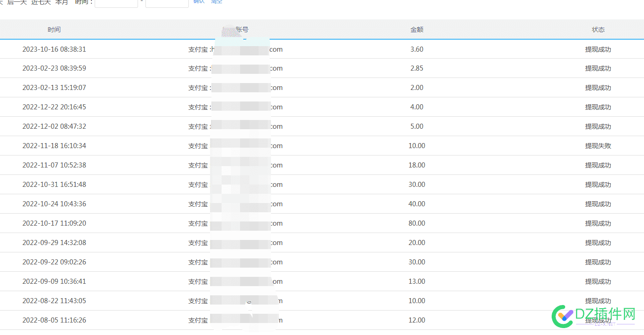Image resolution: width=644 pixels, height=335 pixels.
Task: Click 支付宝 account label in 2022-08-05 row
Action: point(198,320)
